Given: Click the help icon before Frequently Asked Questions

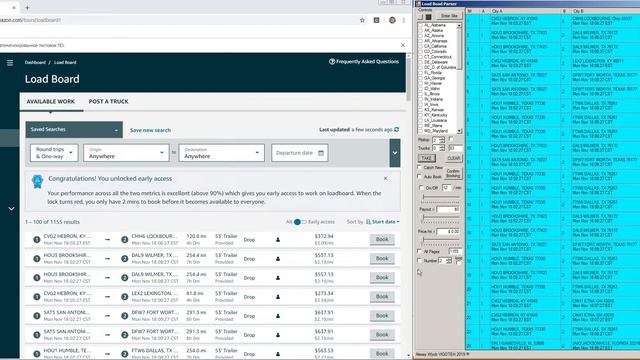Looking at the screenshot, I should pos(332,62).
